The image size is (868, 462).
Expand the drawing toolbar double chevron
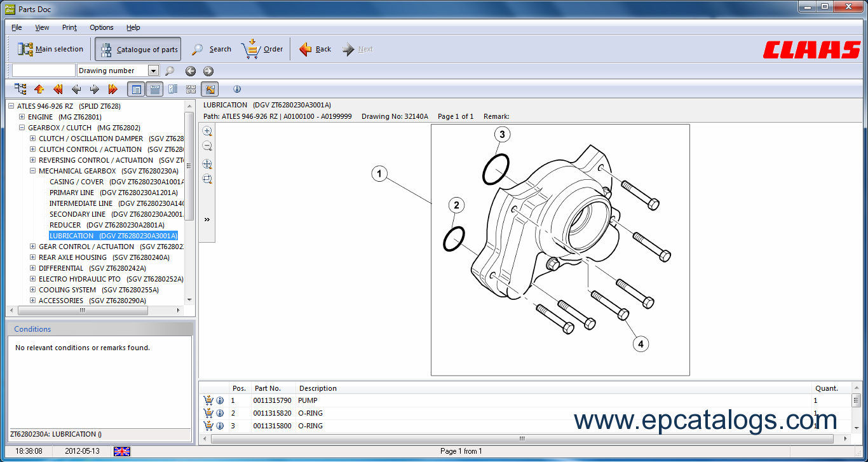coord(207,219)
